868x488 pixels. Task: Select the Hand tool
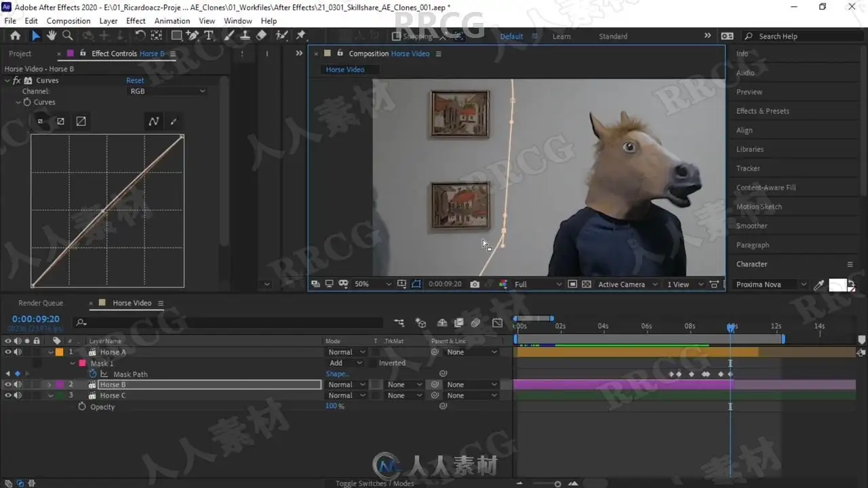point(52,36)
